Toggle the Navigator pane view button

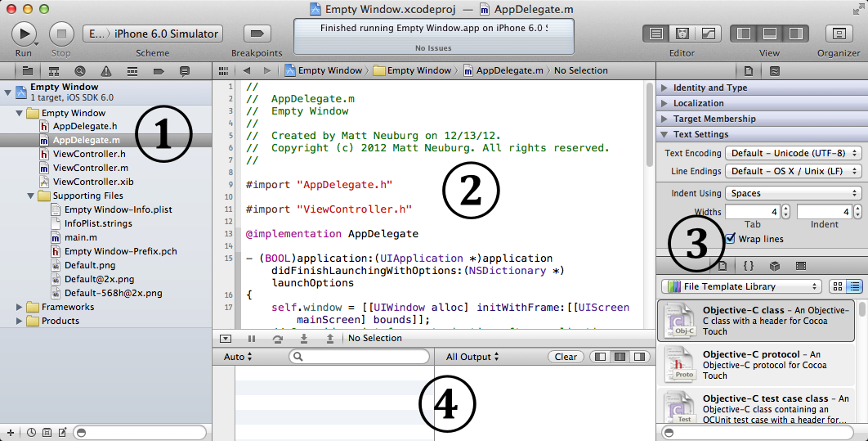[744, 34]
